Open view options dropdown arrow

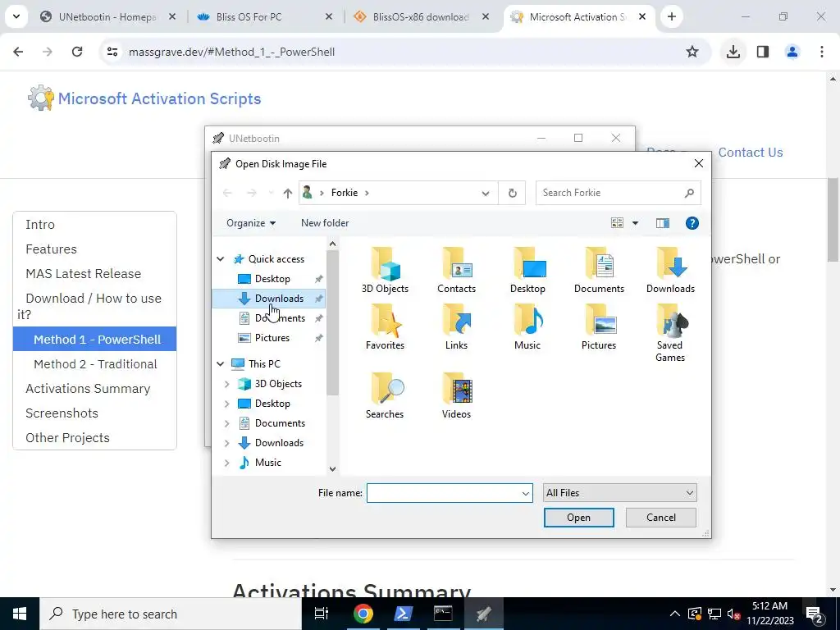(x=636, y=223)
